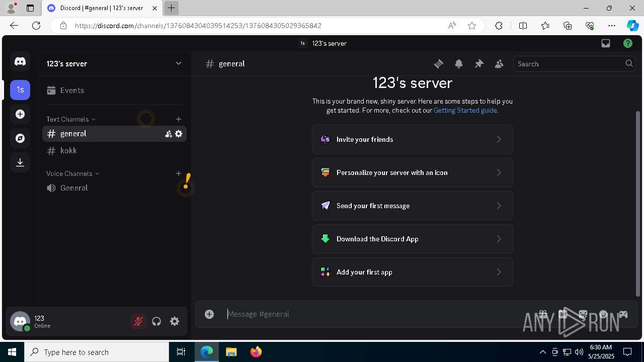Create new voice channel plus icon
The width and height of the screenshot is (644, 362).
179,173
